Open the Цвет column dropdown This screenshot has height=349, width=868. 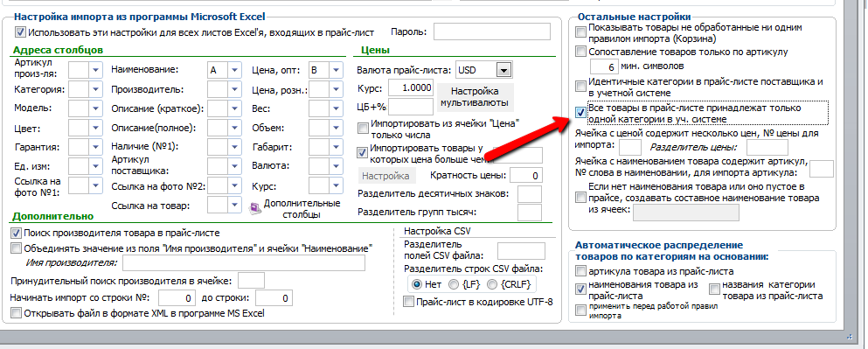coord(96,129)
